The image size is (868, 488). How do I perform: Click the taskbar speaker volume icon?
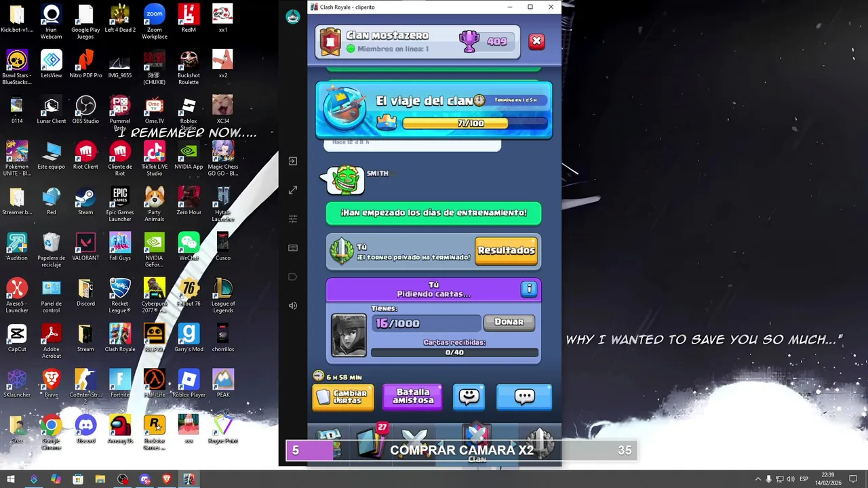(x=790, y=479)
